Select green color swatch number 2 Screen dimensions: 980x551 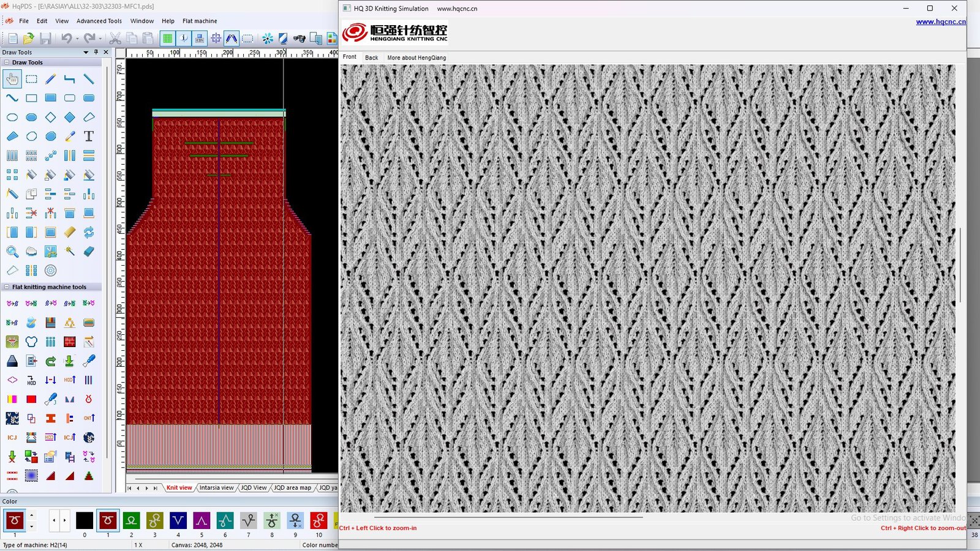click(131, 520)
